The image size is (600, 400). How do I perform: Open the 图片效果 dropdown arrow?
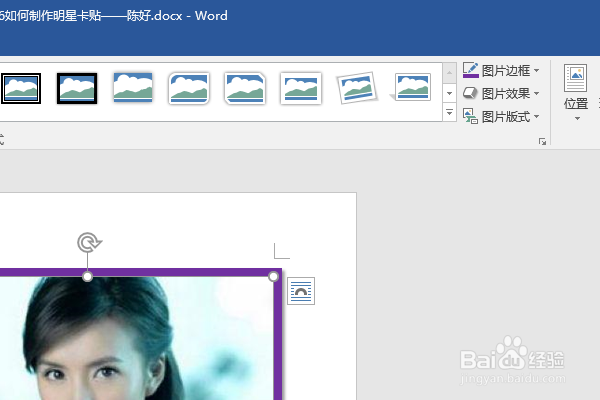tap(536, 93)
